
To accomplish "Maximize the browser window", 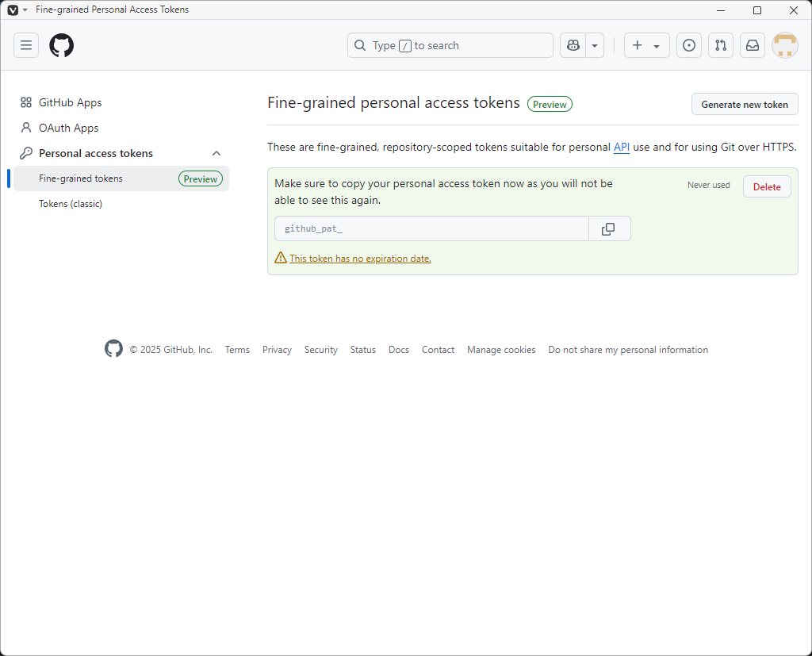I will coord(757,10).
